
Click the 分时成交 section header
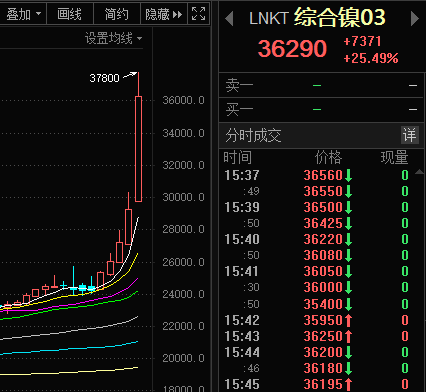[x=253, y=135]
